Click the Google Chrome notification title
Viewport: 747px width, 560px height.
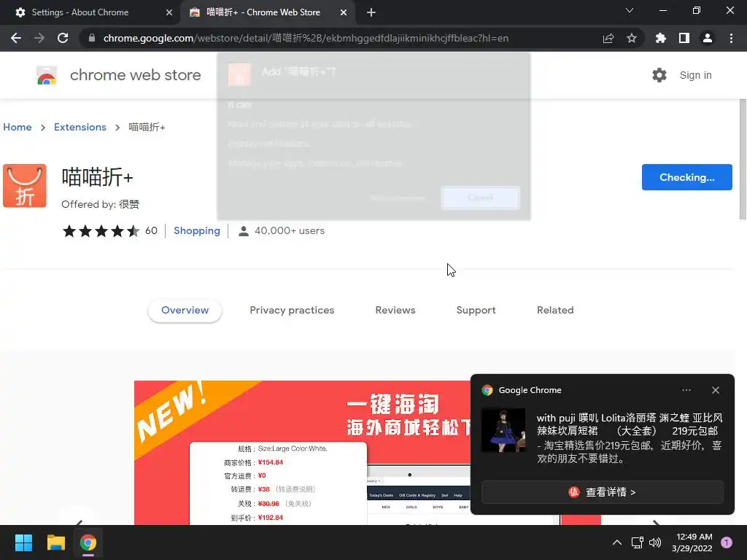pyautogui.click(x=530, y=390)
